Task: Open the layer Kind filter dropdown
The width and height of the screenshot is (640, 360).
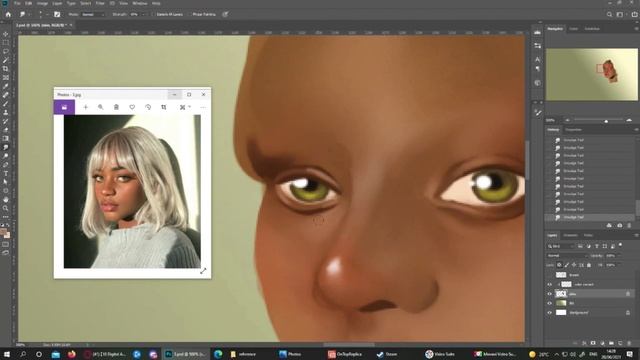Action: pos(561,246)
